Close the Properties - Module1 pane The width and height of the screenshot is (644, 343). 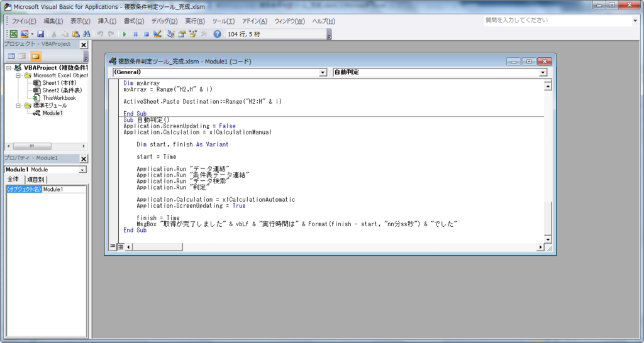[x=84, y=159]
